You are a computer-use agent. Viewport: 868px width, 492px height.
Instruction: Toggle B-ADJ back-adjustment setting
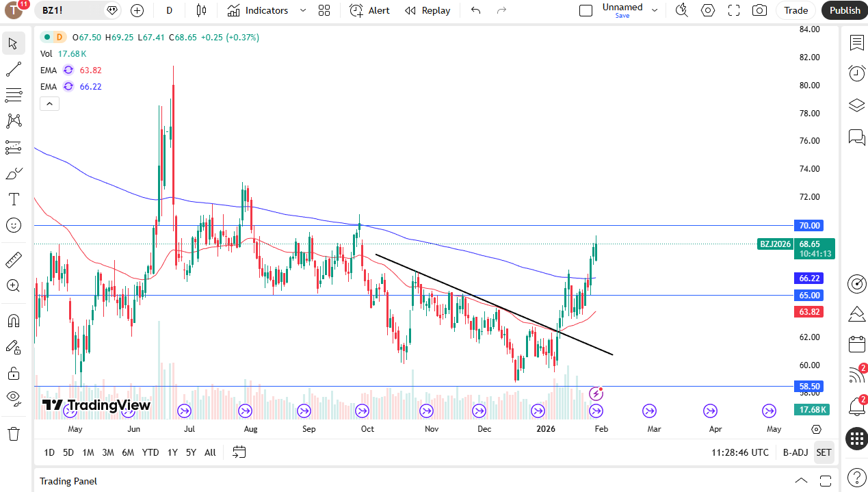point(795,452)
